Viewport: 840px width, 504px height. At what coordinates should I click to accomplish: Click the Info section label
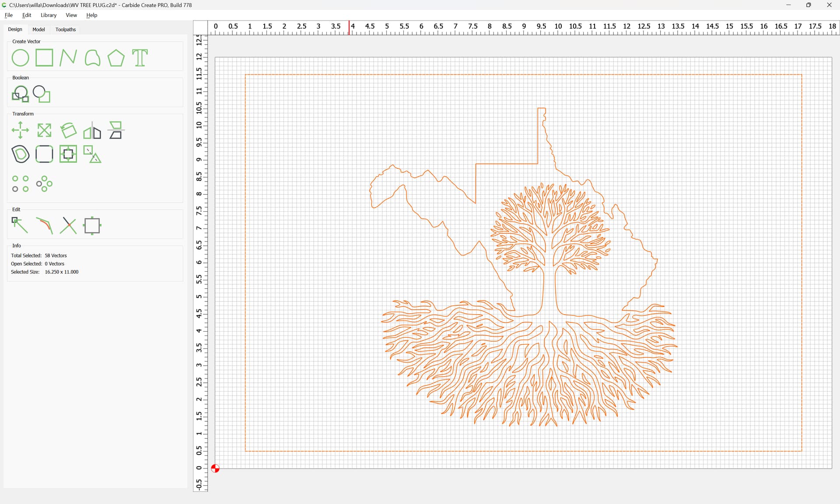pyautogui.click(x=17, y=246)
